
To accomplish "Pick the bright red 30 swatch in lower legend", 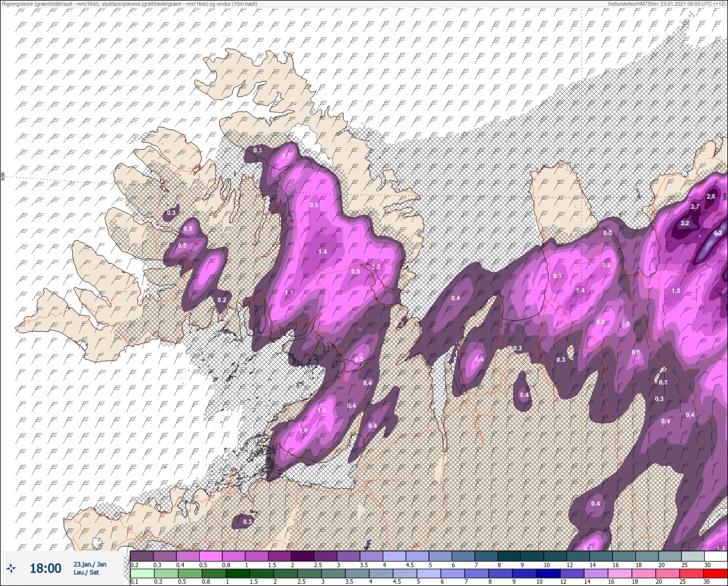I will pyautogui.click(x=715, y=573).
